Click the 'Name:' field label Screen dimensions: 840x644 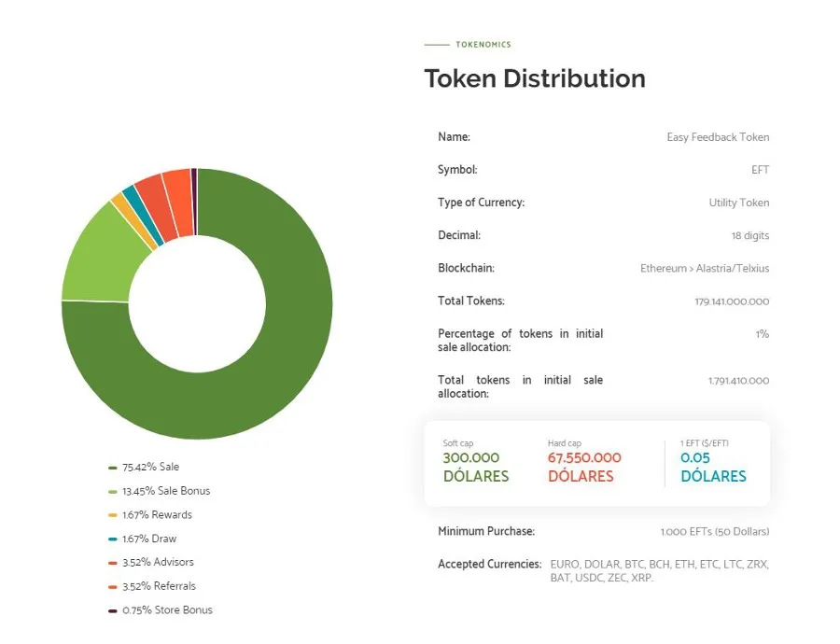point(454,137)
